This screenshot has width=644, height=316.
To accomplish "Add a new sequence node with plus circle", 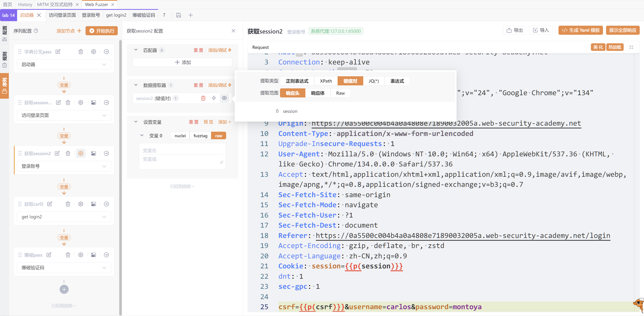I will pyautogui.click(x=64, y=289).
